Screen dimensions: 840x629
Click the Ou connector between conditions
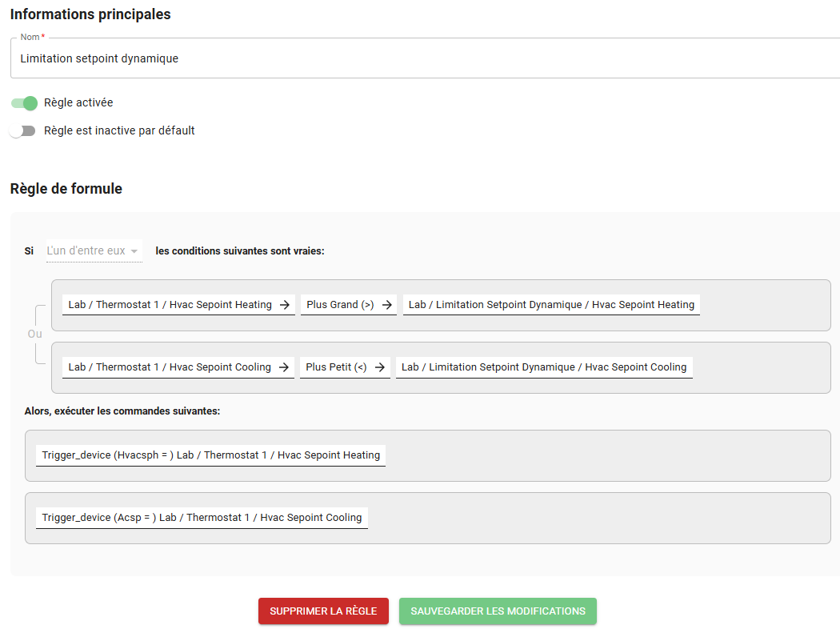(34, 334)
